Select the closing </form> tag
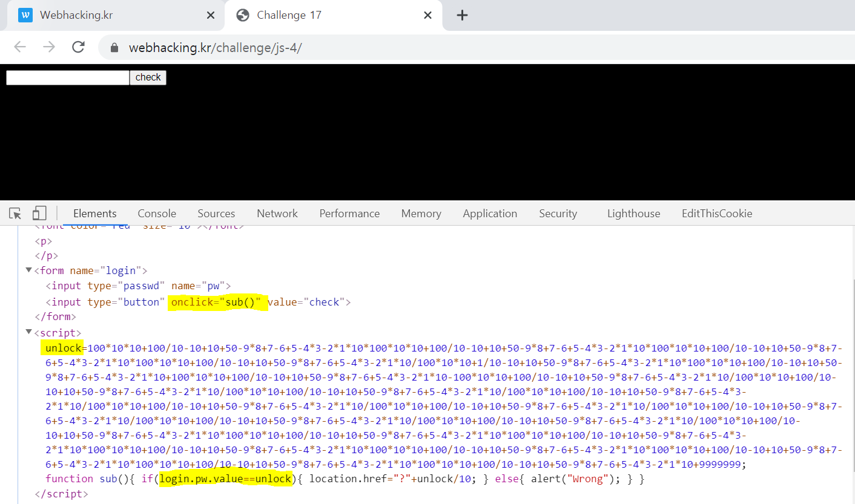Screen dimensions: 855x504 [x=55, y=316]
